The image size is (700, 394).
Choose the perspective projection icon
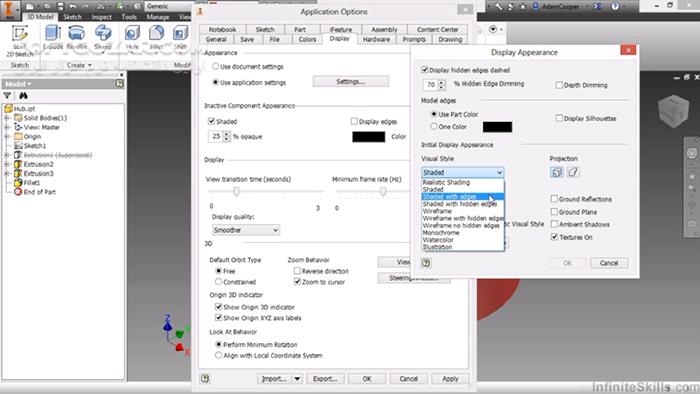(573, 172)
